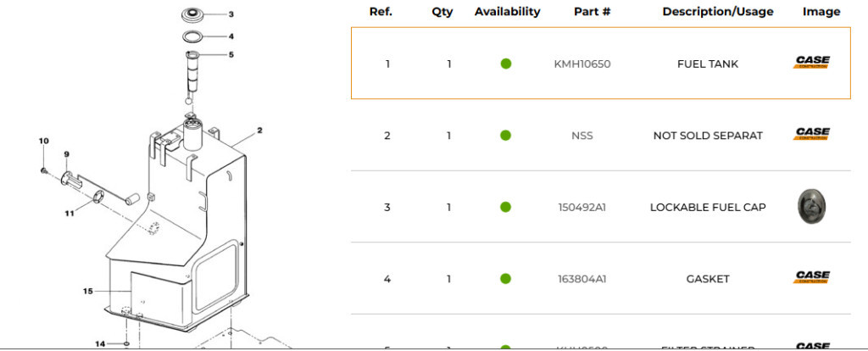
Task: Open part number 163804A1 link
Action: click(581, 279)
